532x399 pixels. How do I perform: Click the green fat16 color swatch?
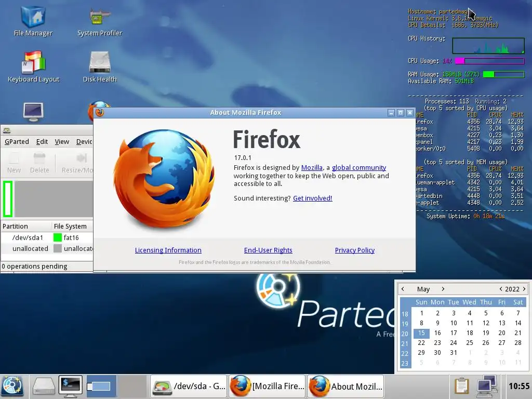[x=57, y=237]
